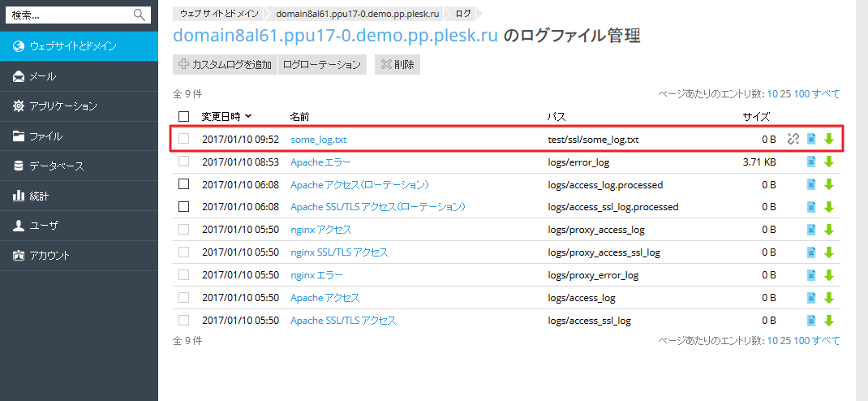Open メール in the sidebar
The image size is (868, 401).
[42, 76]
